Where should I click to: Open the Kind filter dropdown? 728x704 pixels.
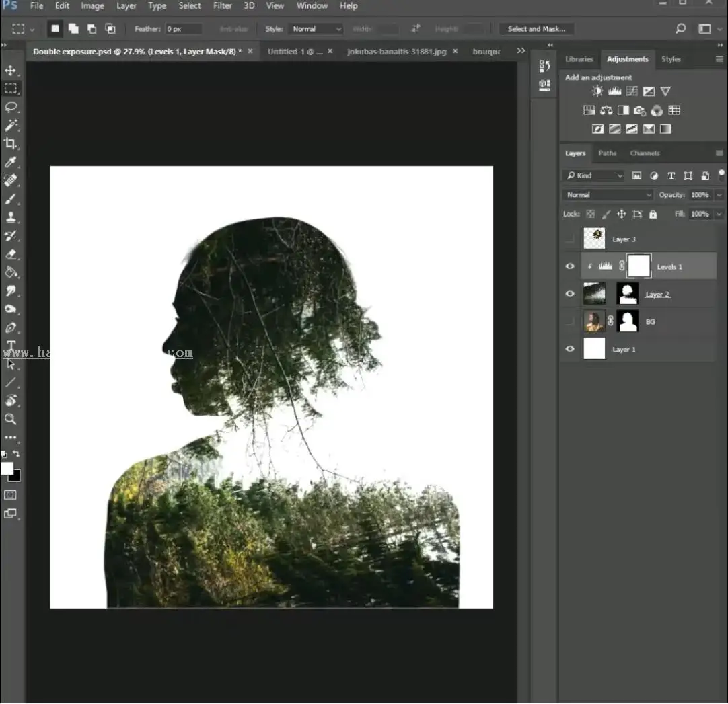593,175
